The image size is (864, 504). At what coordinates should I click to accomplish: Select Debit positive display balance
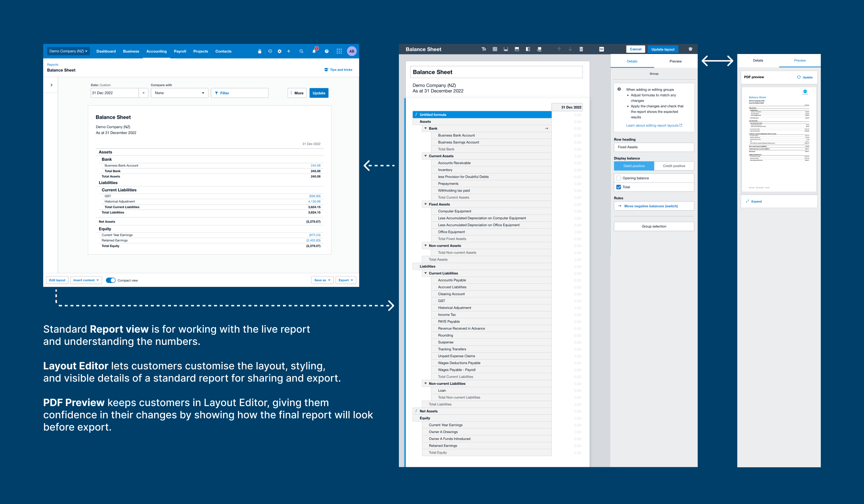point(634,166)
